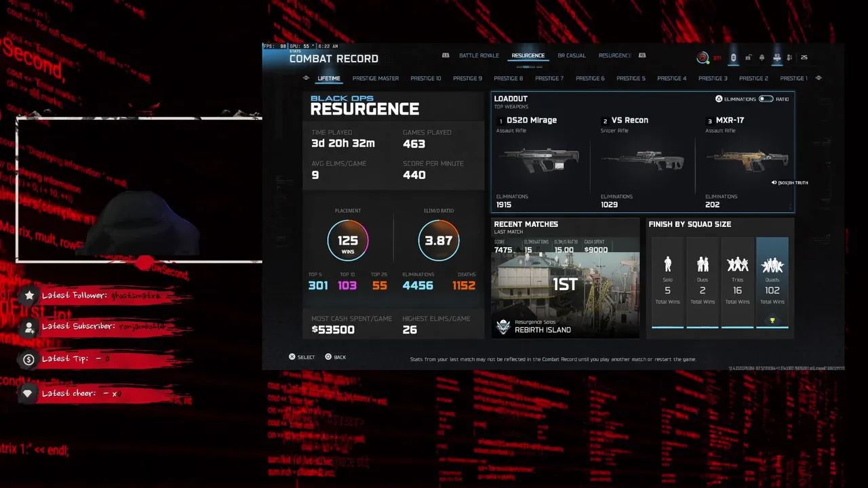Click the Latest Tip dollar icon
Viewport: 868px width, 488px height.
[28, 360]
